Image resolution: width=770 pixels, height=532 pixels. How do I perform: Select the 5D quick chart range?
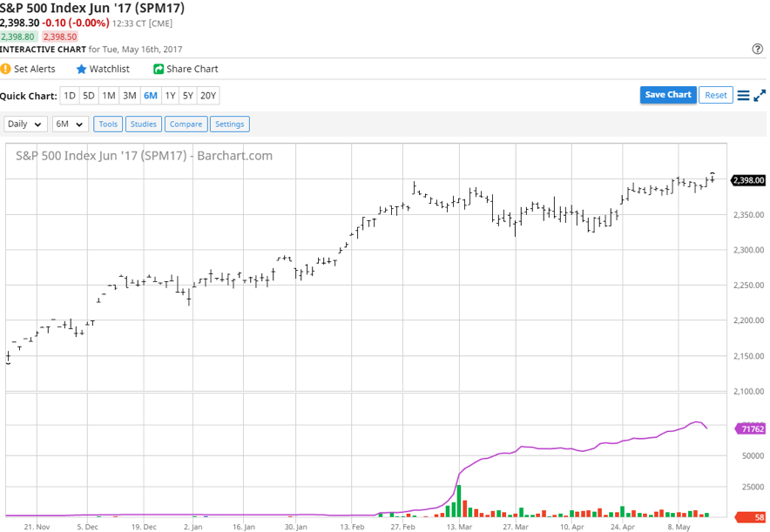(x=89, y=96)
